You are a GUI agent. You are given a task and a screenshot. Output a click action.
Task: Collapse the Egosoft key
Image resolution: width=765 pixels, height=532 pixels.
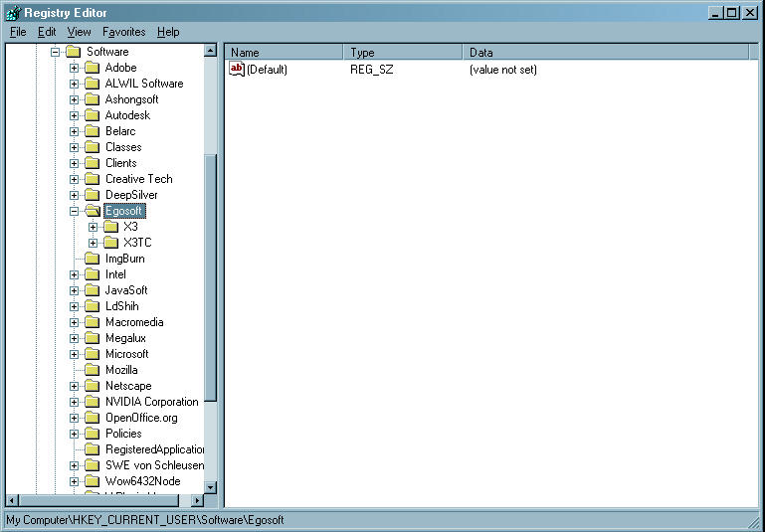[74, 211]
